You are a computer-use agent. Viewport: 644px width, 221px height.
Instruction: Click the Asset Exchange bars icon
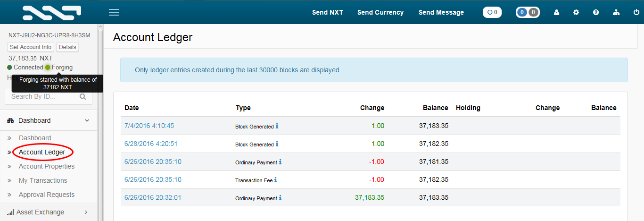(10, 212)
